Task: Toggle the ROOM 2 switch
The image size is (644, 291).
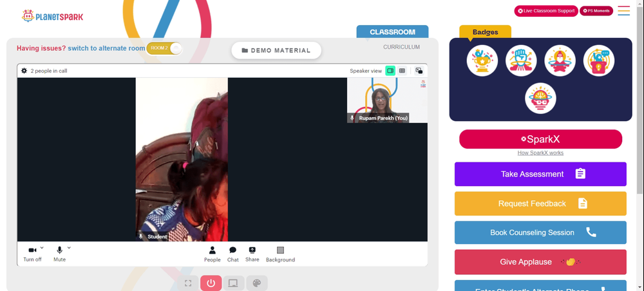Action: [x=164, y=48]
